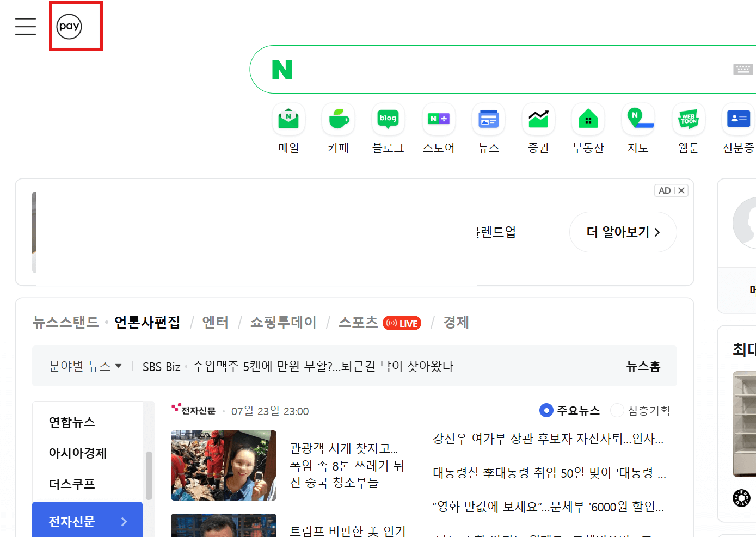Viewport: 756px width, 537px height.
Task: Click the press list scrollbar
Action: click(149, 476)
